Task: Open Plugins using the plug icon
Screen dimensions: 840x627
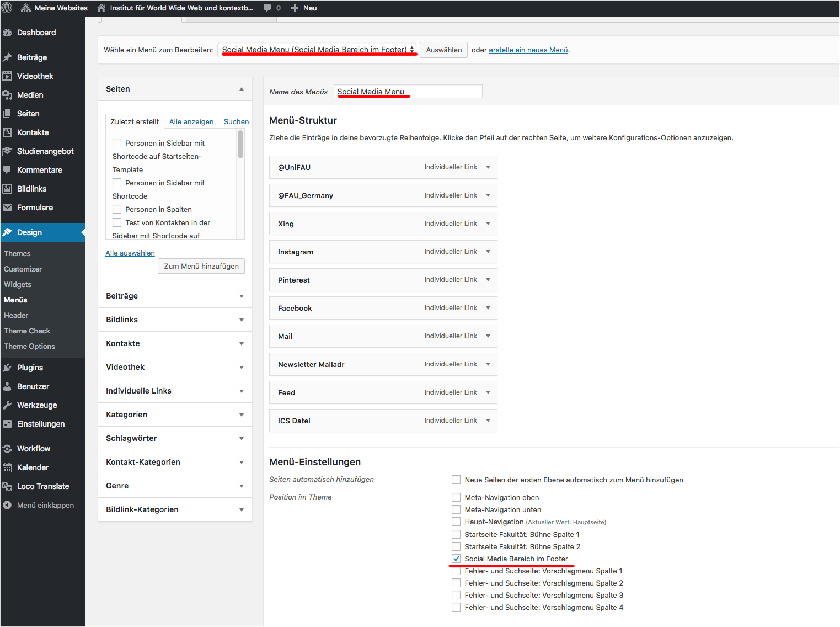Action: coord(8,368)
